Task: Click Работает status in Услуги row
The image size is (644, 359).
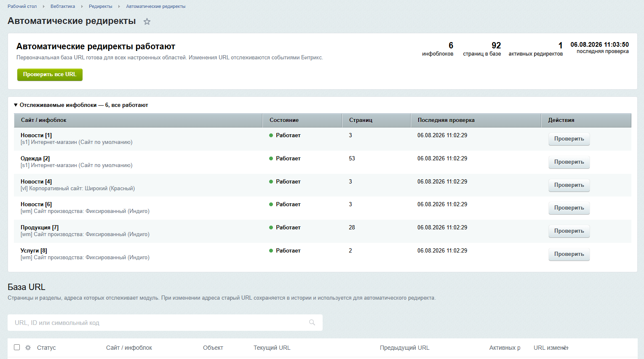Action: pos(285,250)
